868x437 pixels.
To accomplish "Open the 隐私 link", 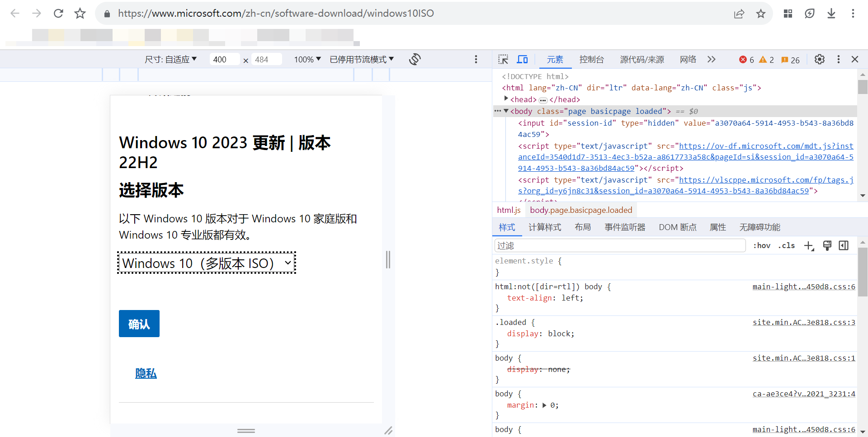I will tap(146, 373).
